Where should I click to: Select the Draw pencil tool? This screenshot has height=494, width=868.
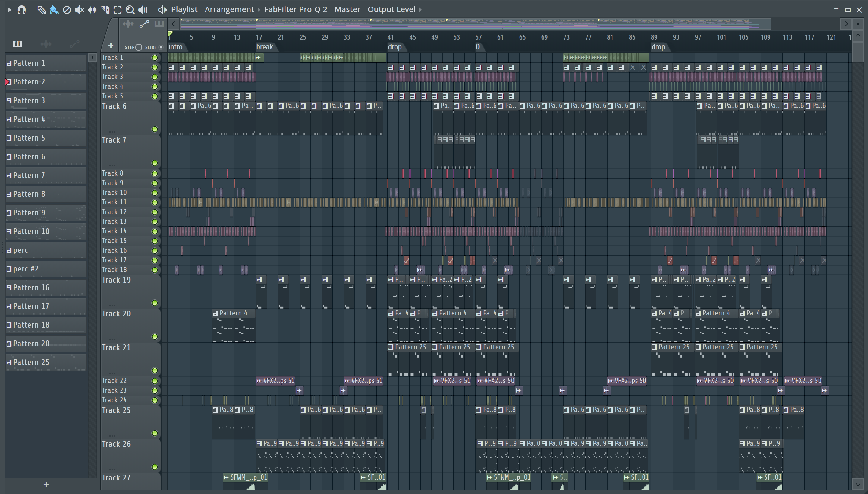click(x=41, y=10)
